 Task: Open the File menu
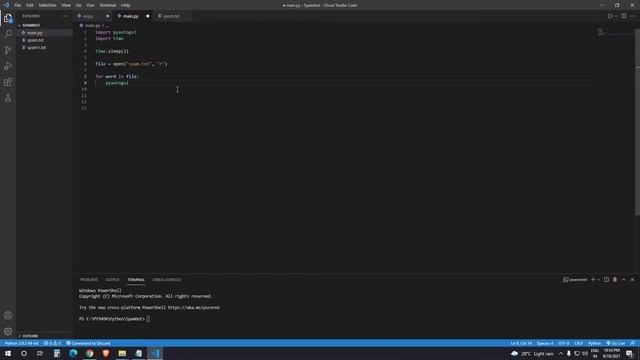click(17, 5)
